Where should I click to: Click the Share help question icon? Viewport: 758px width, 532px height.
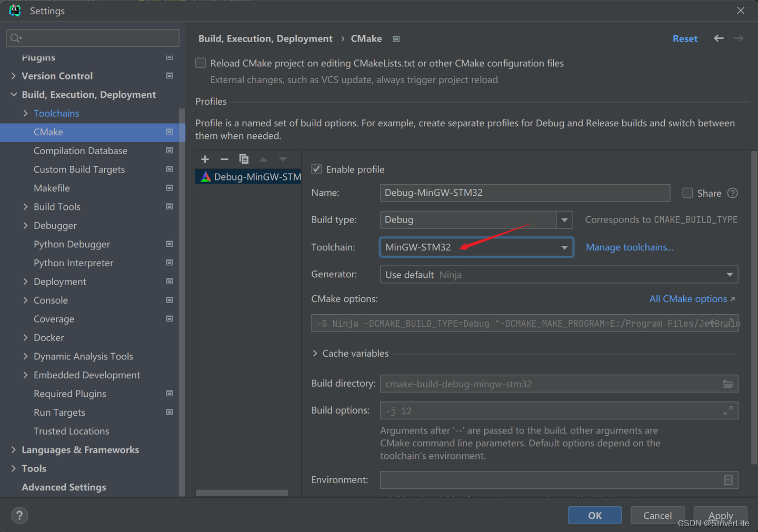(732, 193)
